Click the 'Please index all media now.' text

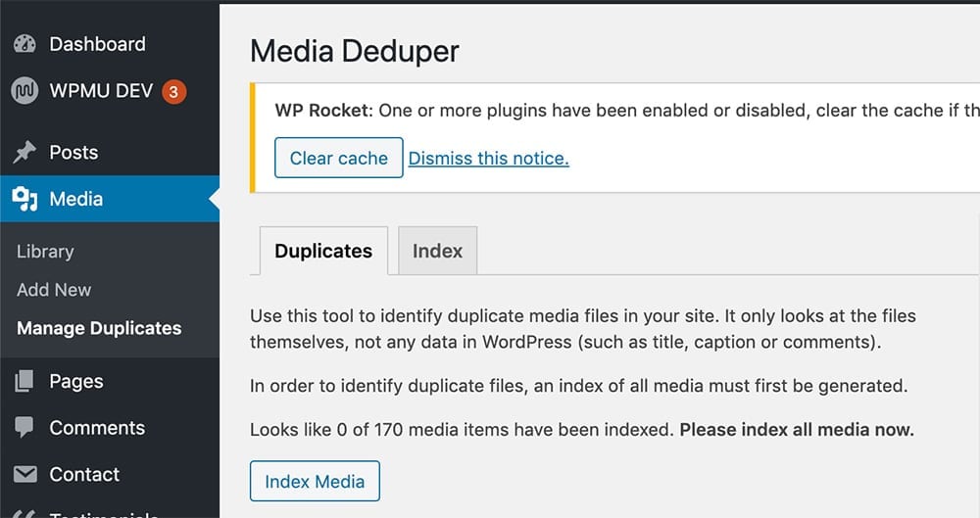coord(797,429)
